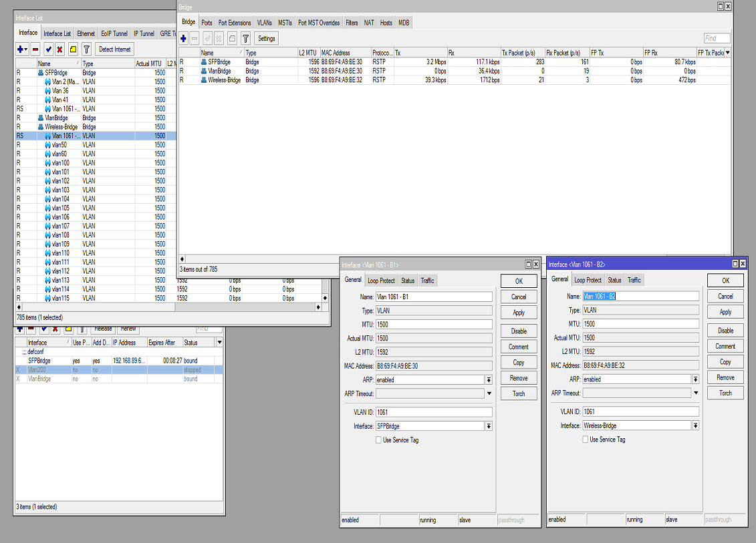Click the Actual MTU column header in Interface List
This screenshot has height=543, width=756.
[x=150, y=63]
